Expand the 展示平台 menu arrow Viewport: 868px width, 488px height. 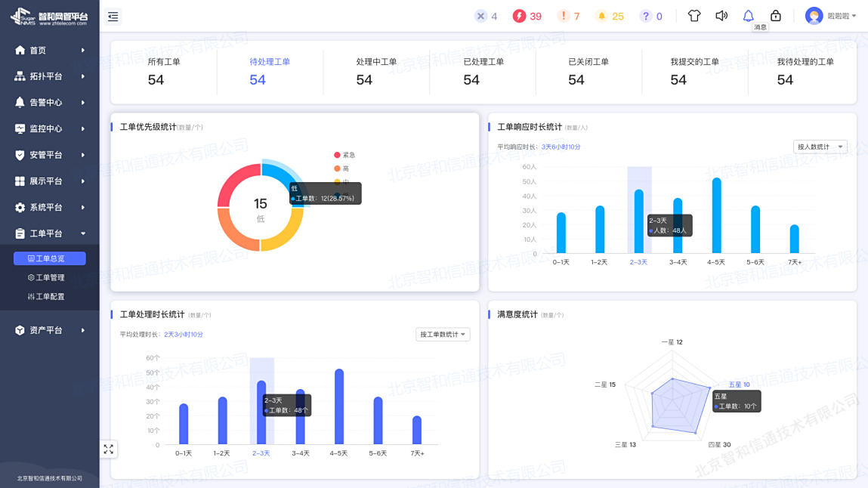(83, 181)
